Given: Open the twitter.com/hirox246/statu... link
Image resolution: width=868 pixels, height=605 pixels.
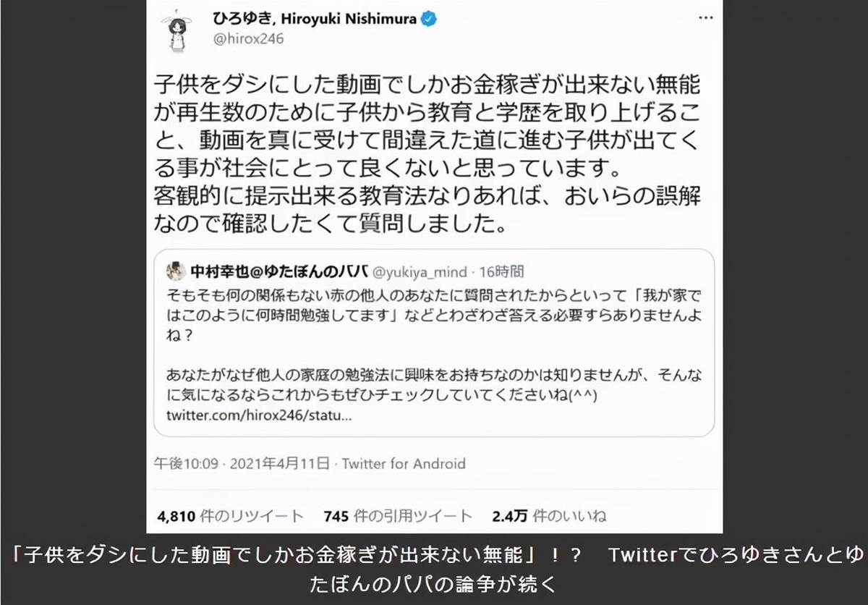Looking at the screenshot, I should coord(259,417).
